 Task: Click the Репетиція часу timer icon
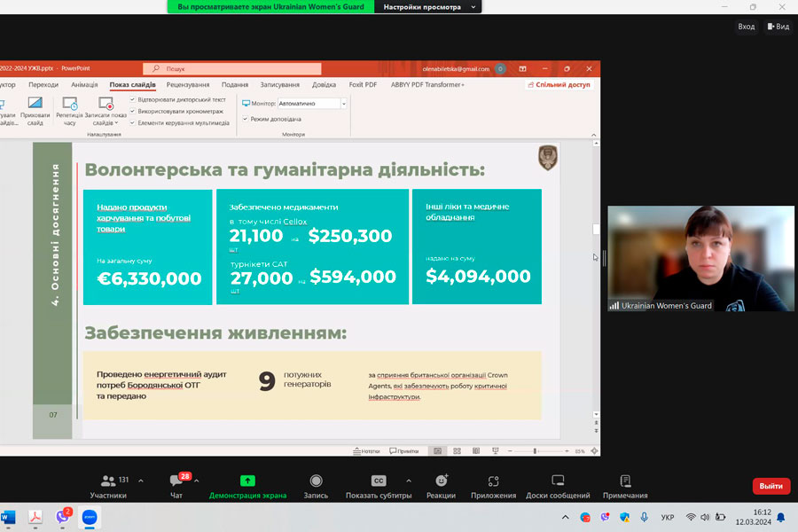[70, 104]
